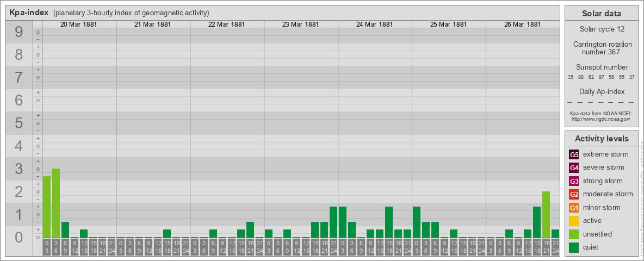Click sunspot value 58
Viewport: 644px width, 261px height.
(611, 77)
